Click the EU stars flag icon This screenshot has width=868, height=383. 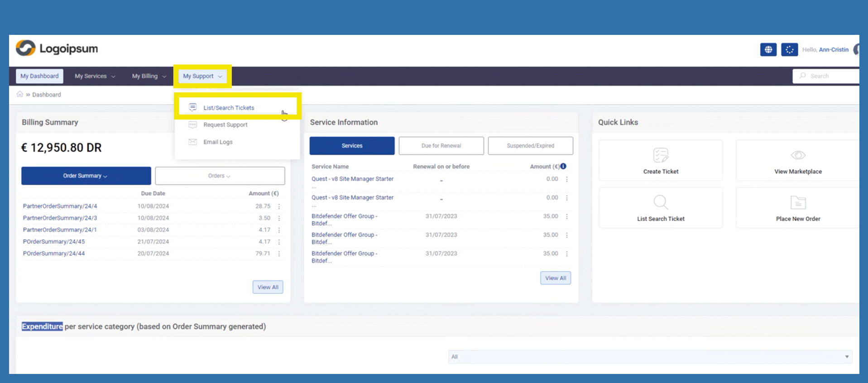[789, 50]
